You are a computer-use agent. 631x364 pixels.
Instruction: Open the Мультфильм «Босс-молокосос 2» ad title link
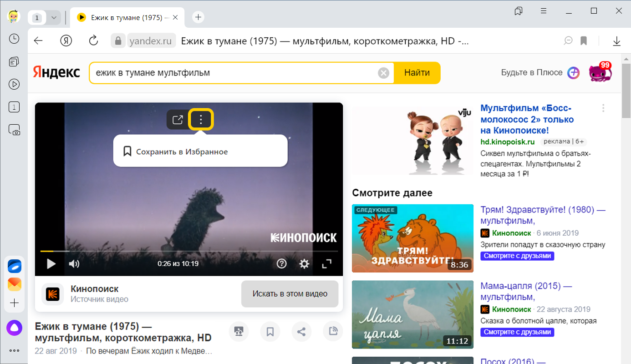(527, 120)
